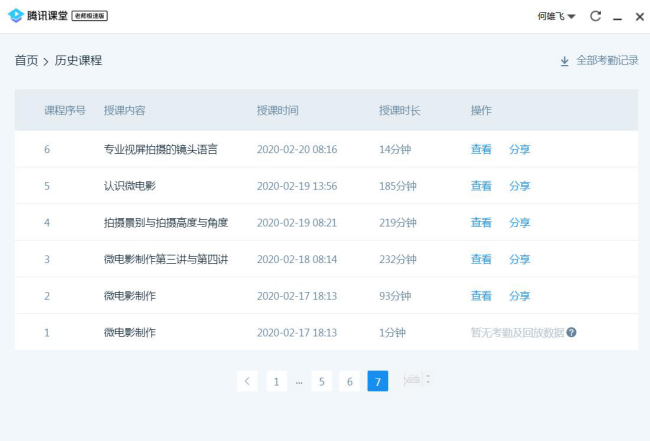Click 查看 for 专业视屏拍摄的镜头语言 course
650x441 pixels.
pyautogui.click(x=481, y=149)
